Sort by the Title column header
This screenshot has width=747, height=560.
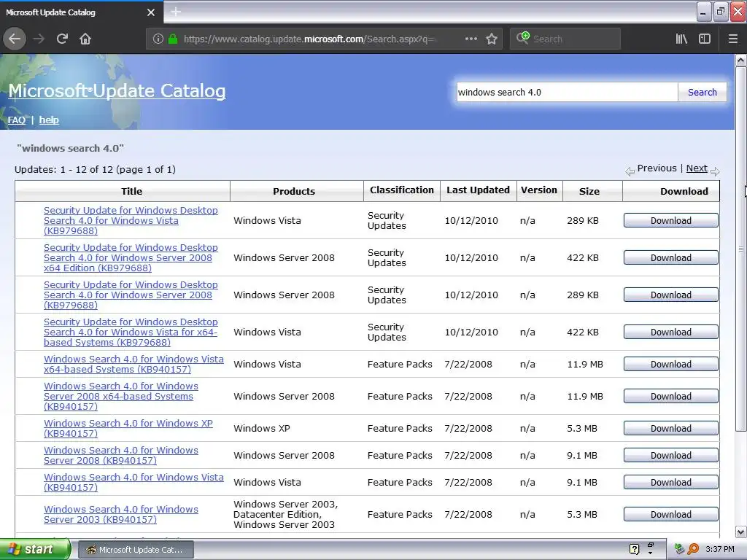pyautogui.click(x=131, y=192)
